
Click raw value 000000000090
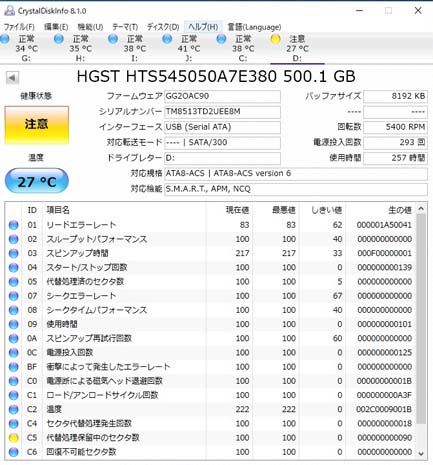point(384,438)
